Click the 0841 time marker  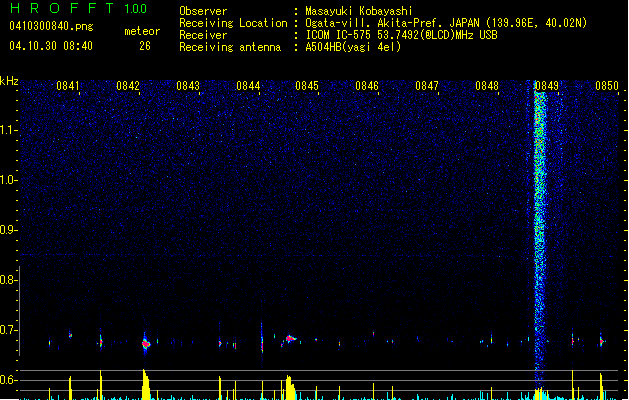point(67,86)
